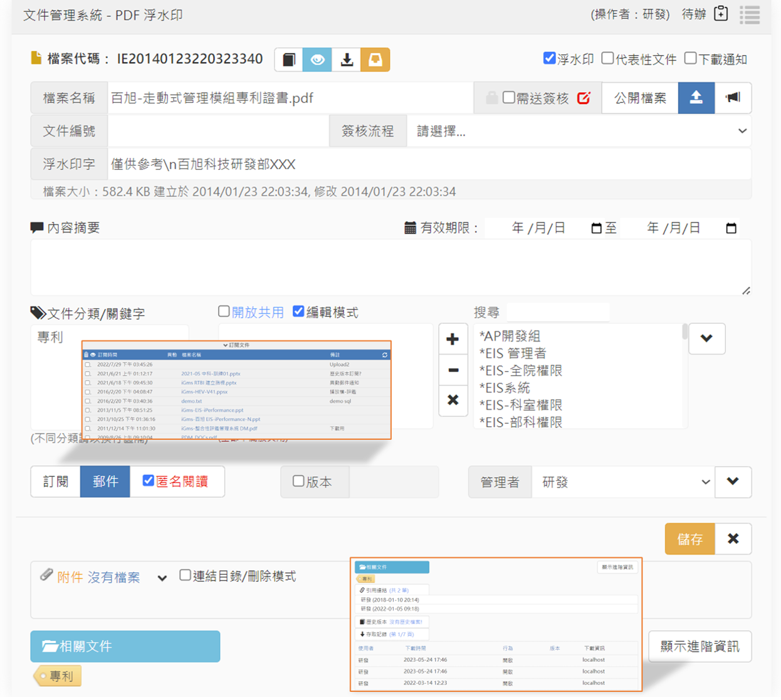The image size is (781, 700).
Task: Click the X cancel button beside 儲存
Action: tap(733, 539)
